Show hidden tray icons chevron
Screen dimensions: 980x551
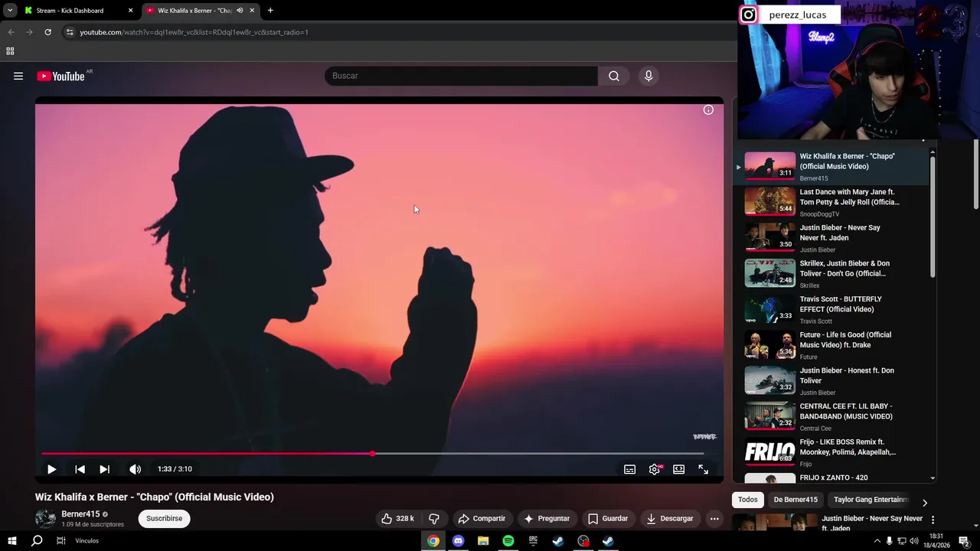pyautogui.click(x=877, y=541)
